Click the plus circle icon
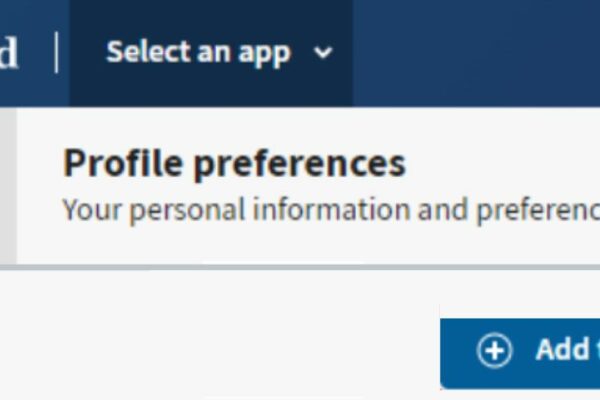 [x=494, y=350]
